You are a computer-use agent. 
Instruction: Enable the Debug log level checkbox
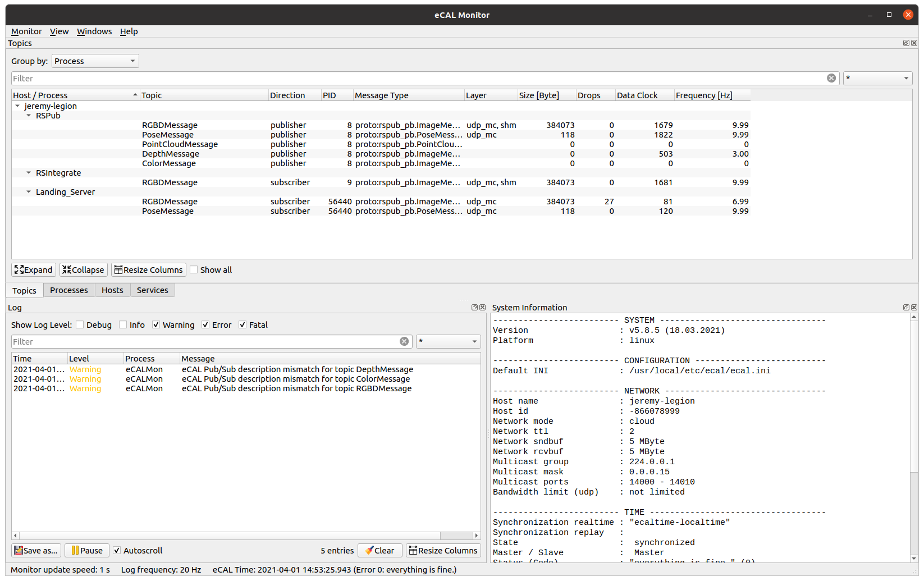point(80,324)
